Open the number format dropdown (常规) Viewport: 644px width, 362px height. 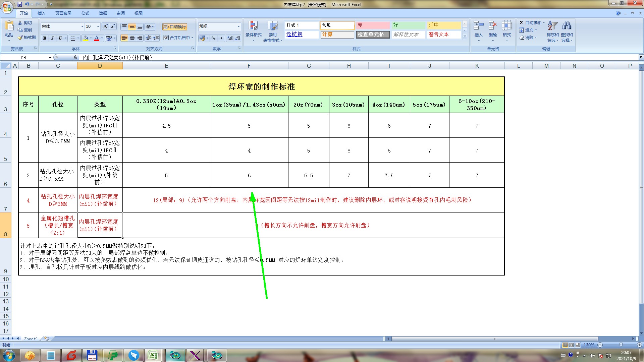[x=238, y=26]
